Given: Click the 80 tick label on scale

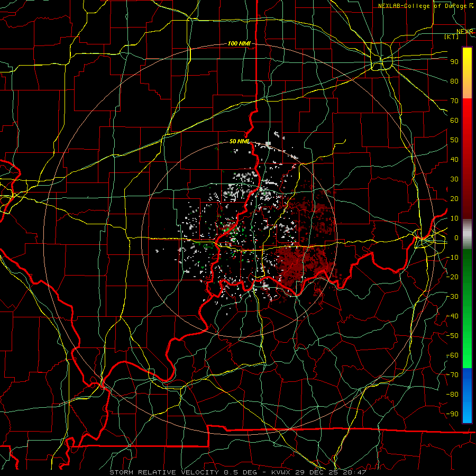Looking at the screenshot, I should [454, 81].
